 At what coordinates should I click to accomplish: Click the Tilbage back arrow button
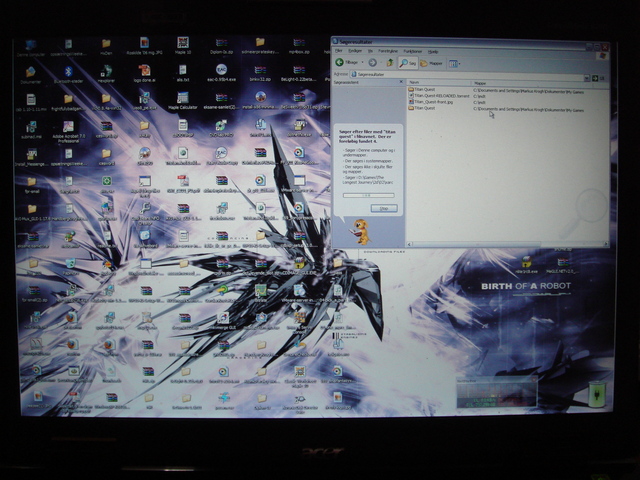pyautogui.click(x=347, y=62)
